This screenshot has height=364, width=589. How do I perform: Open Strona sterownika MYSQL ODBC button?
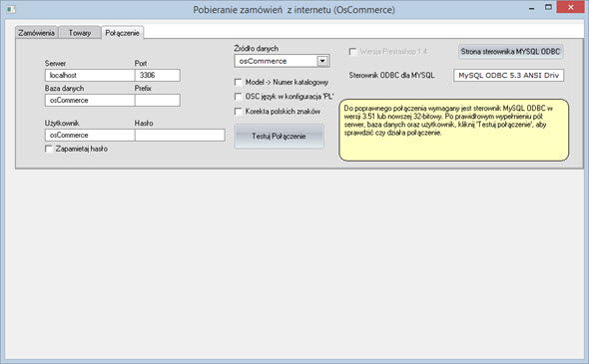(x=511, y=52)
